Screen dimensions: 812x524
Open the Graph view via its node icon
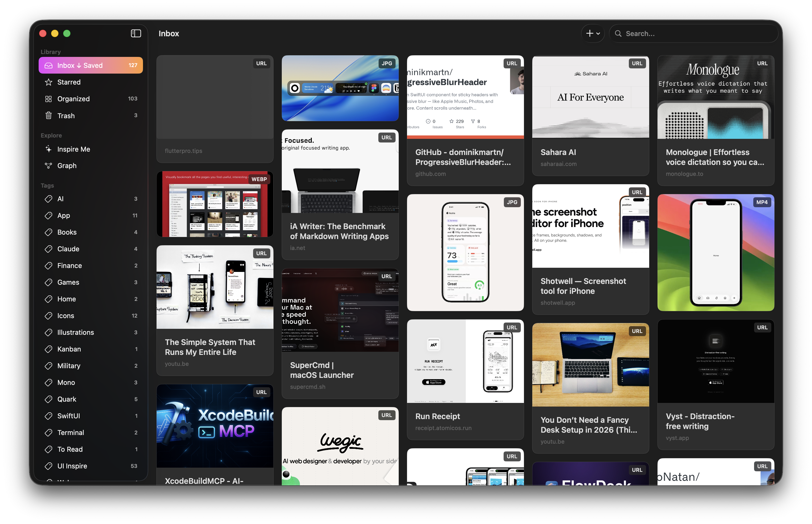49,166
